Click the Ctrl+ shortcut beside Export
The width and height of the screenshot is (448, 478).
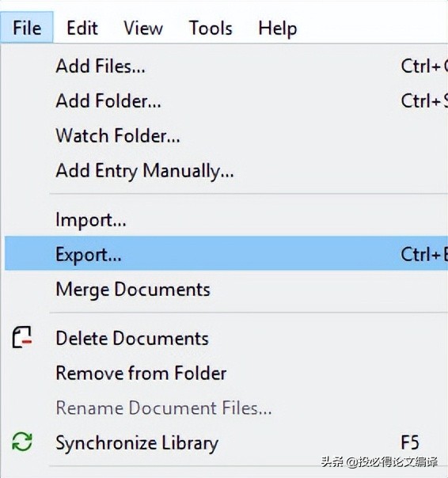(x=424, y=254)
